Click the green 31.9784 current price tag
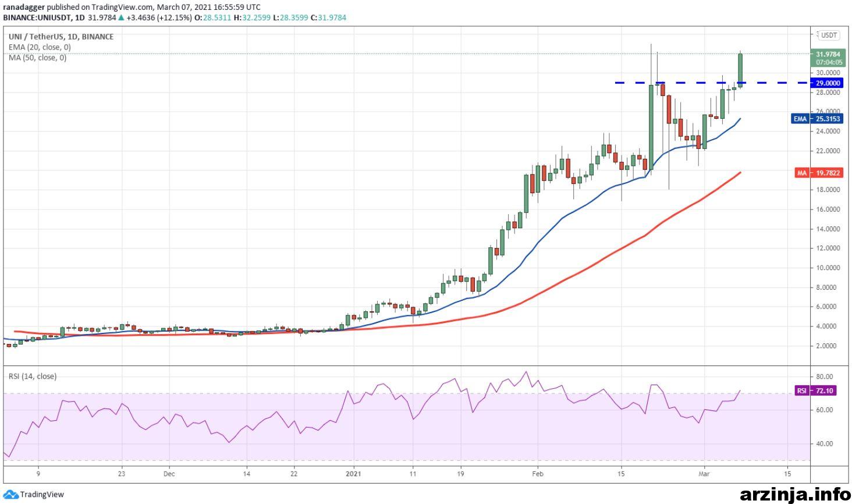Viewport: 852px width, 504px height. point(827,54)
